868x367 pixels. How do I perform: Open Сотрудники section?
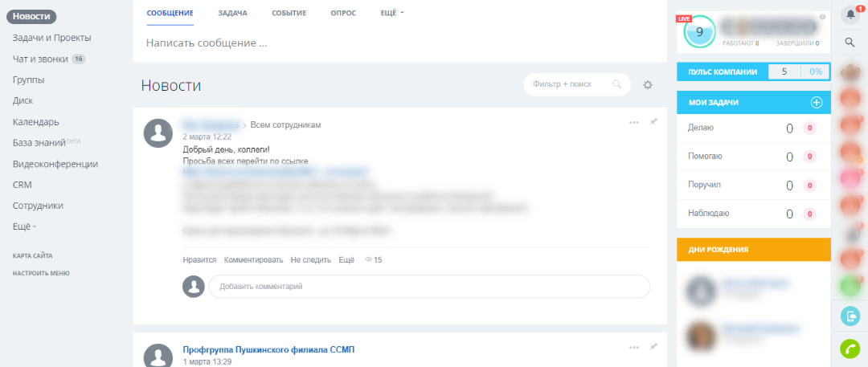coord(39,206)
